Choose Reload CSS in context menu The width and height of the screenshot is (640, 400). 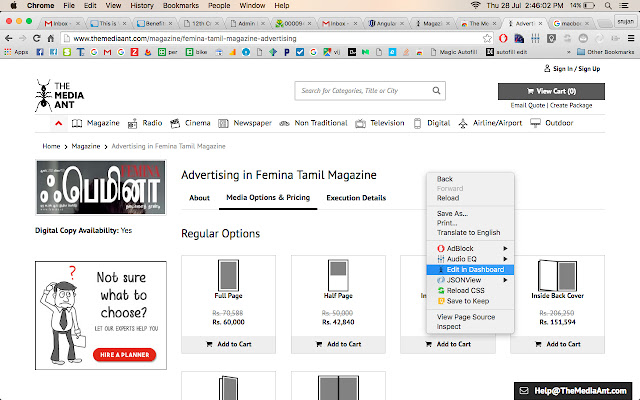coord(470,291)
